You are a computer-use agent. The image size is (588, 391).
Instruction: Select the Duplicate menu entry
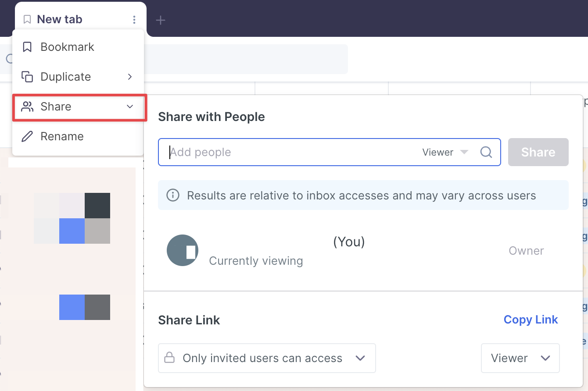[66, 77]
